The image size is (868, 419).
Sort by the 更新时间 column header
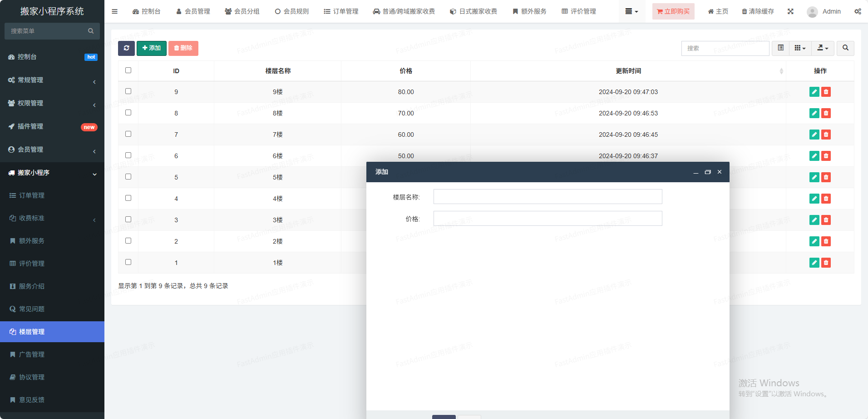(x=628, y=71)
